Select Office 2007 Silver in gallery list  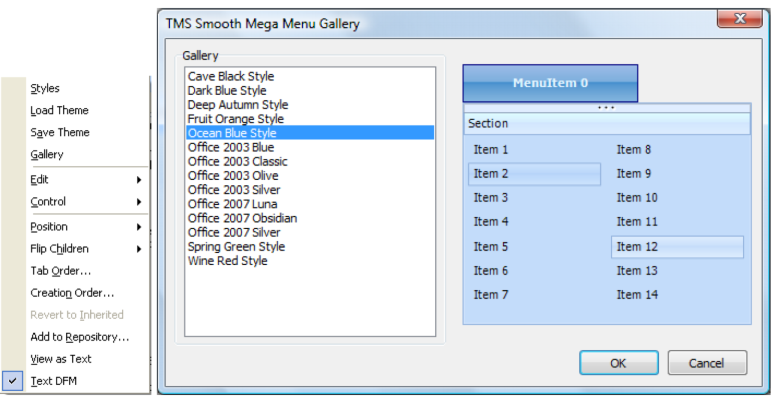tap(310, 232)
